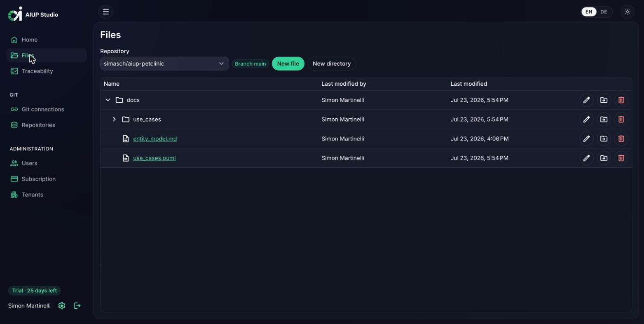Open Repositories in the sidebar
This screenshot has width=644, height=324.
[47, 125]
